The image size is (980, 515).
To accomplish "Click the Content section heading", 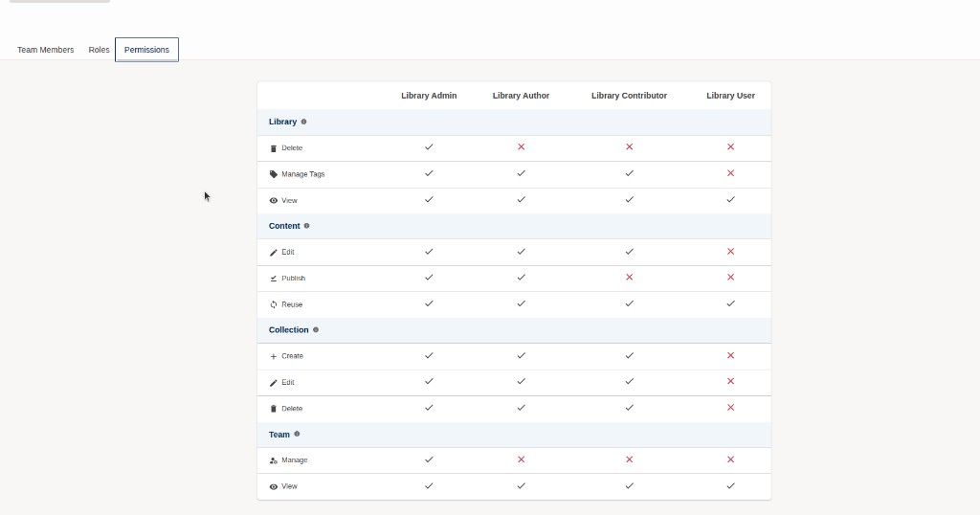I will (x=284, y=226).
